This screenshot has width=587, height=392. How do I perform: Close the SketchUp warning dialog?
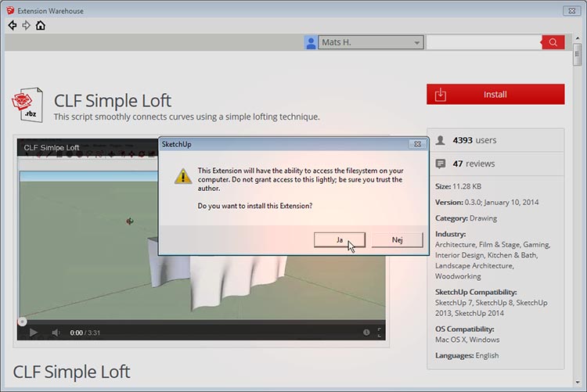(x=417, y=144)
